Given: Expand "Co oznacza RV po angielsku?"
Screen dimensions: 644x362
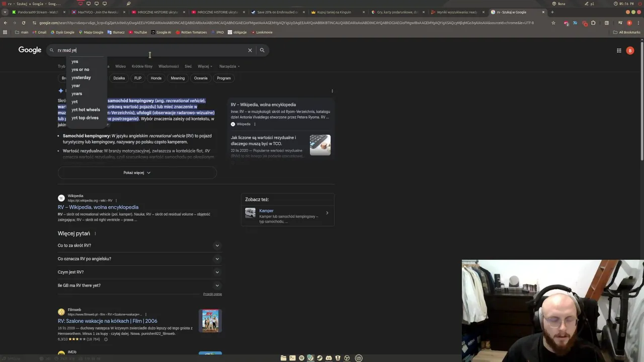Looking at the screenshot, I should click(x=139, y=259).
